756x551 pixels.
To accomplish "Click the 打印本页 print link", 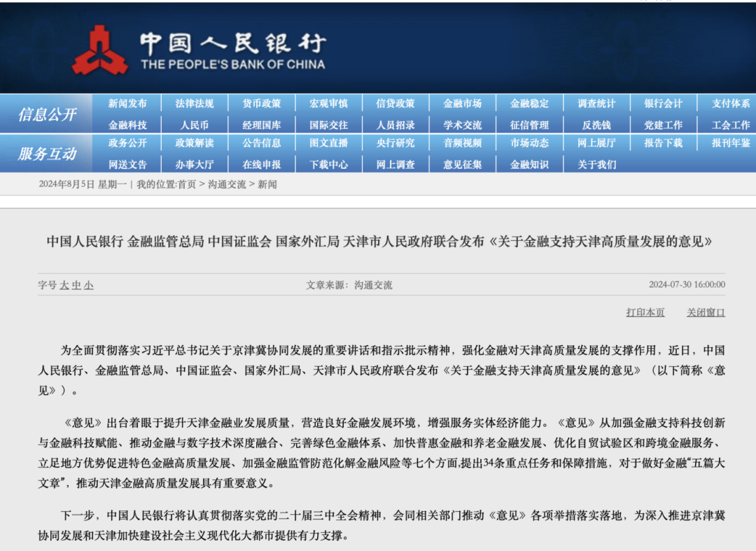I will (645, 312).
